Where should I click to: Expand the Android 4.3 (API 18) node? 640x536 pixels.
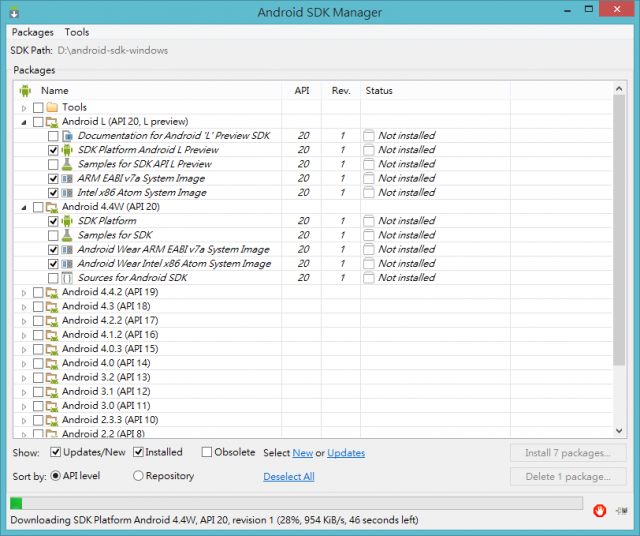coord(24,307)
